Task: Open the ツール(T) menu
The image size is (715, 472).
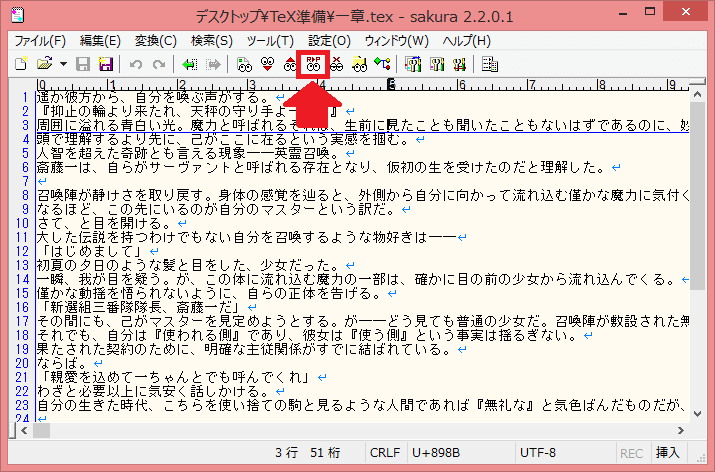Action: click(x=270, y=41)
